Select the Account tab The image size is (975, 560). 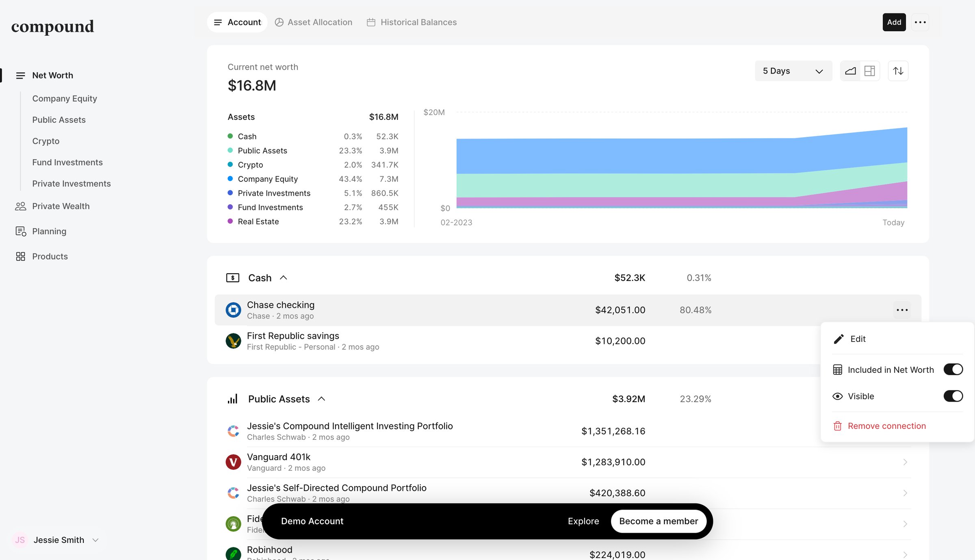point(237,22)
